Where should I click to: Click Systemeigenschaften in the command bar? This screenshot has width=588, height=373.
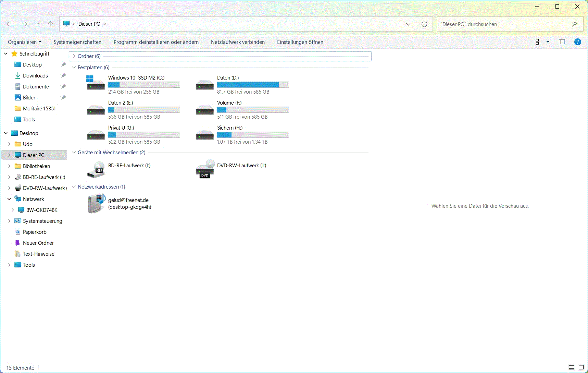77,42
